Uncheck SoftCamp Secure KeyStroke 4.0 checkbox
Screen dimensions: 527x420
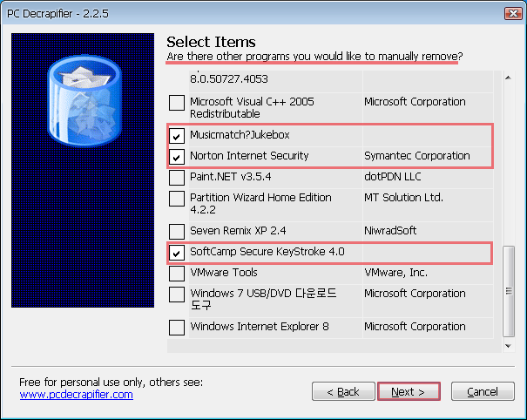177,253
